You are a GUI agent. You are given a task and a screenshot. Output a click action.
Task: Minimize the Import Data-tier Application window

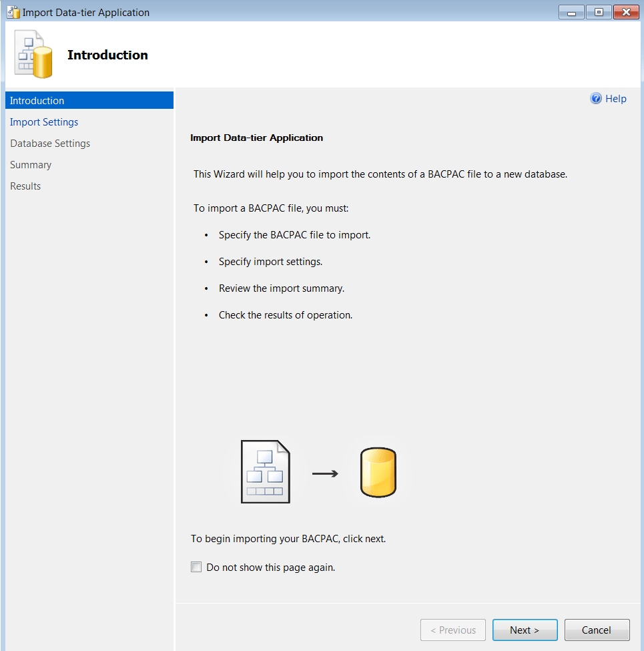571,12
